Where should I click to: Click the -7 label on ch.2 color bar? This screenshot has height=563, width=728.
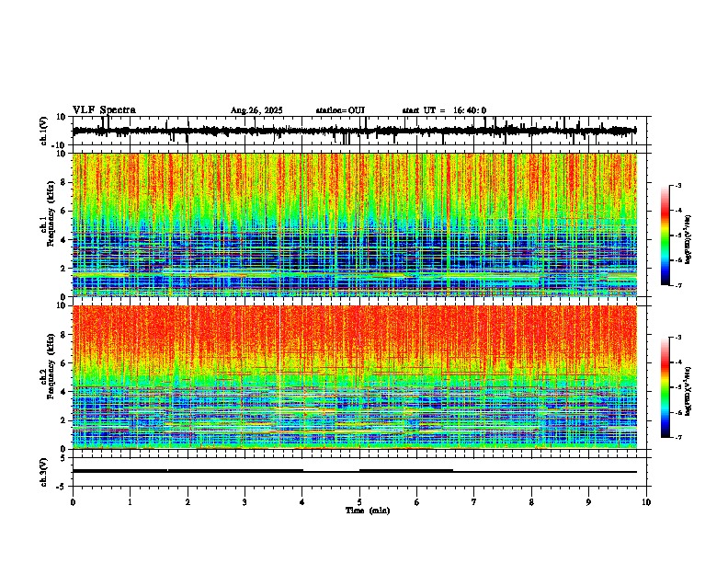(x=678, y=438)
